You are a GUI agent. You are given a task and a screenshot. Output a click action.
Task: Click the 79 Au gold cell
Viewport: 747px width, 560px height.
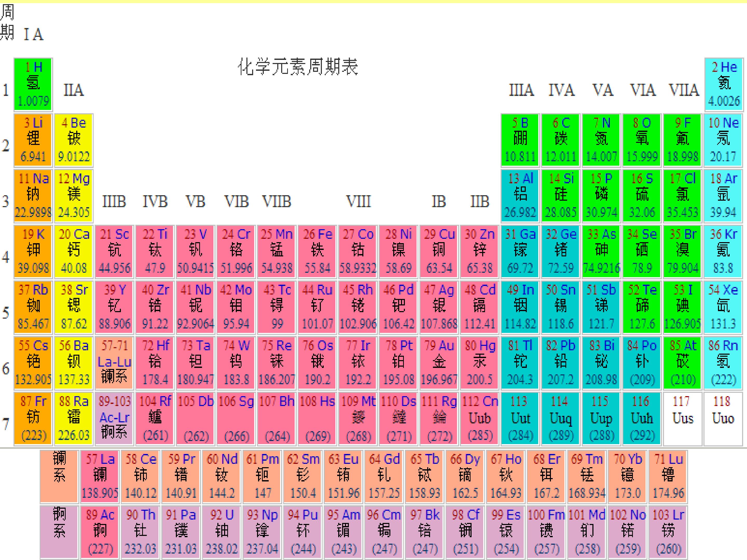(x=439, y=363)
